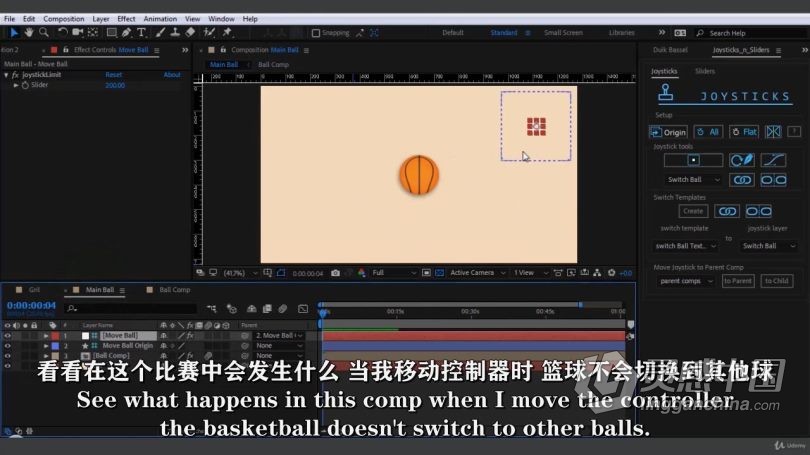Hide the Move Ball layer via eye icon
Viewport: 810px width, 455px height.
pyautogui.click(x=7, y=336)
